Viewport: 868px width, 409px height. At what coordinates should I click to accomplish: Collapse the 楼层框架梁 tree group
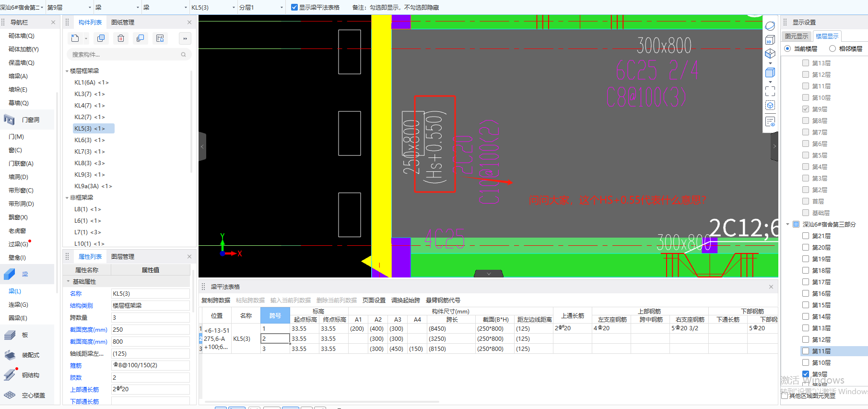click(67, 71)
